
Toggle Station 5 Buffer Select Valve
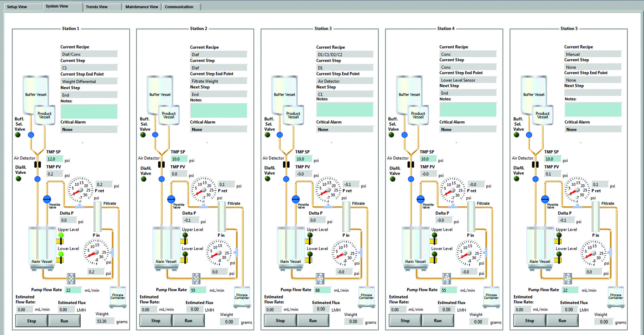click(x=529, y=135)
